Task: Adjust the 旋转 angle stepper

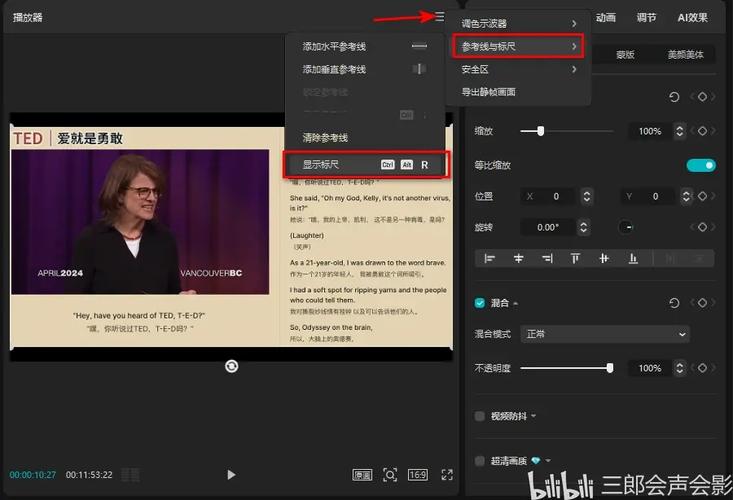Action: [583, 227]
